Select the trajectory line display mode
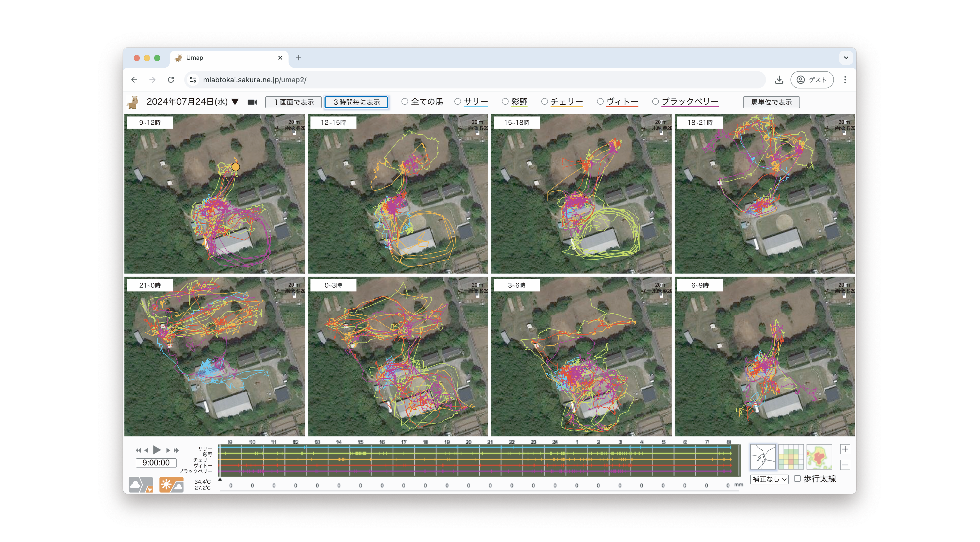Image resolution: width=980 pixels, height=542 pixels. click(x=762, y=456)
